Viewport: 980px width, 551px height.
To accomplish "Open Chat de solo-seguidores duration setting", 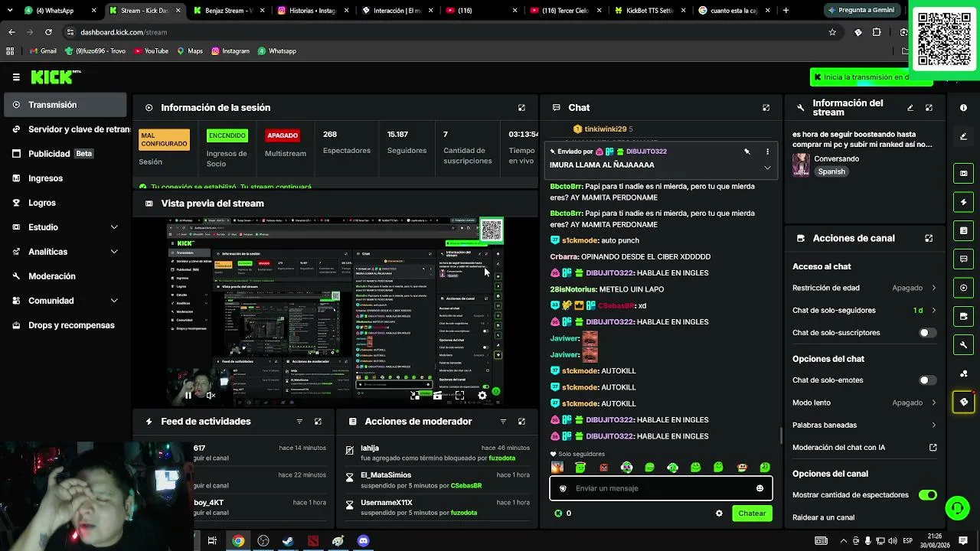I will pyautogui.click(x=864, y=310).
